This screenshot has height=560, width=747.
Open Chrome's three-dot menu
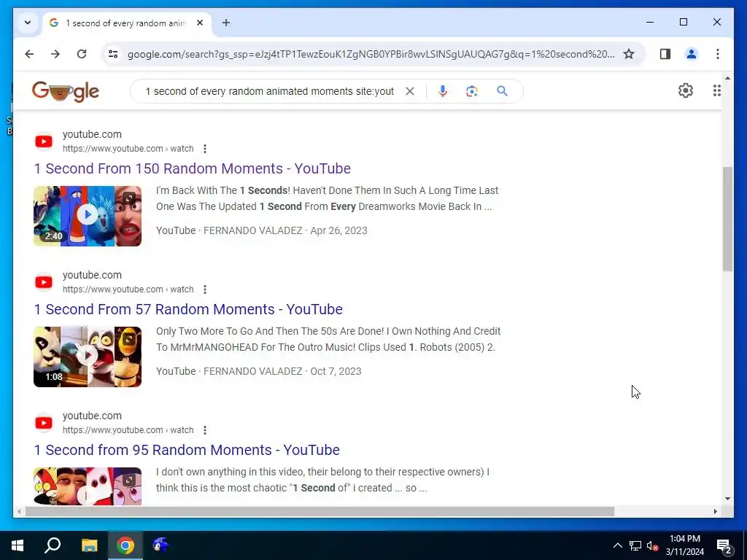click(718, 54)
